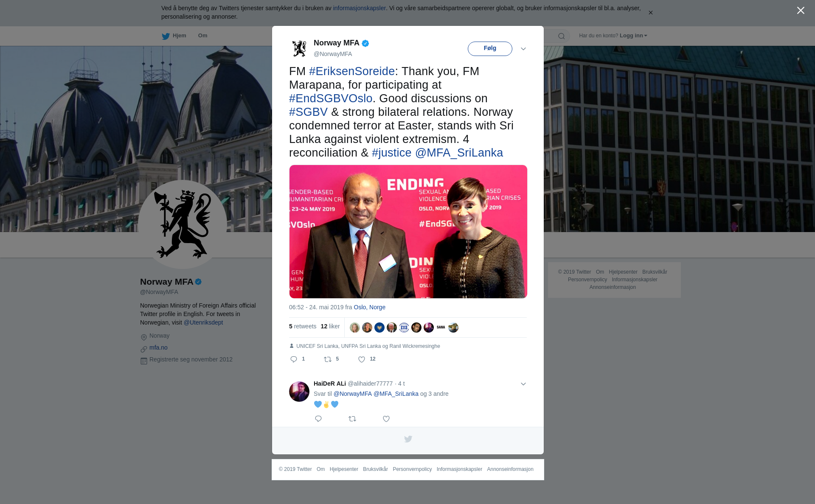Open the #EndSGBVOslo hashtag link

click(x=331, y=98)
